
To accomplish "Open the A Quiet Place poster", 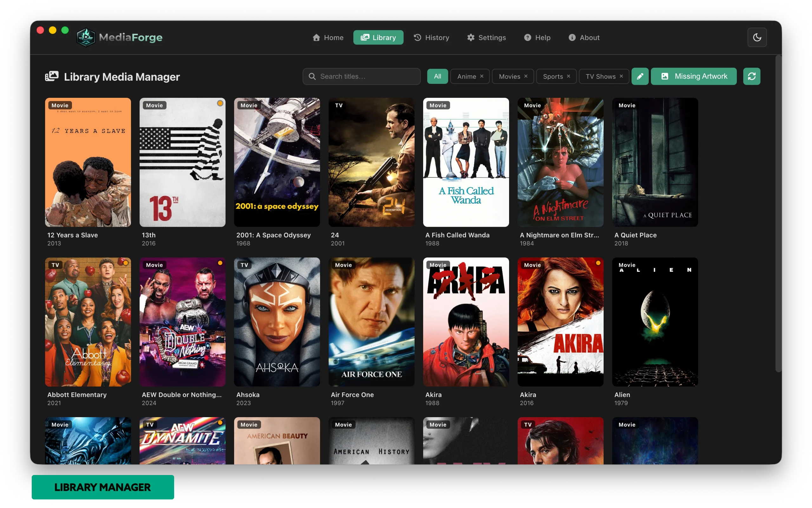I will tap(655, 162).
